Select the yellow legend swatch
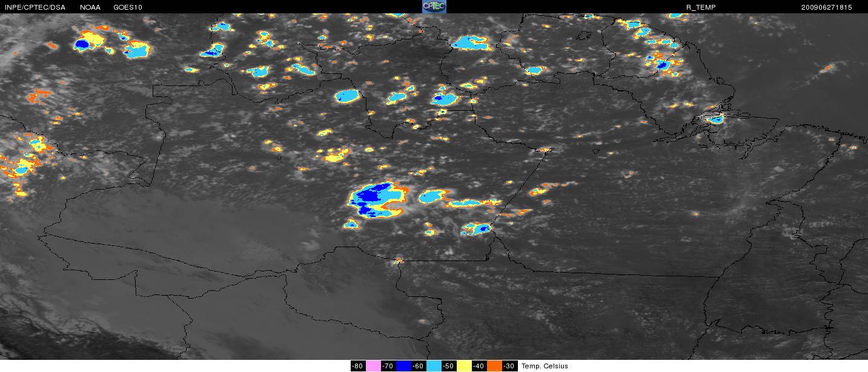This screenshot has height=372, width=868. point(464,366)
